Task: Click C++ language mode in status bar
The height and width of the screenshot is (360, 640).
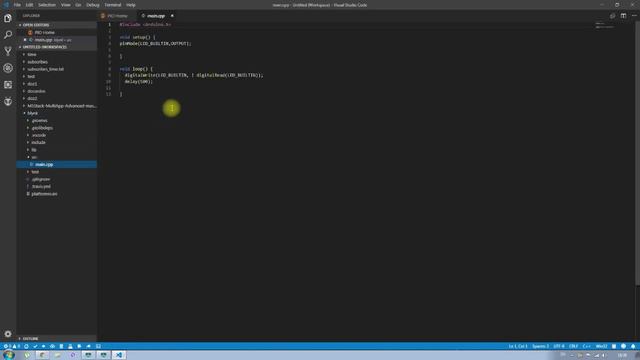Action: coord(587,346)
